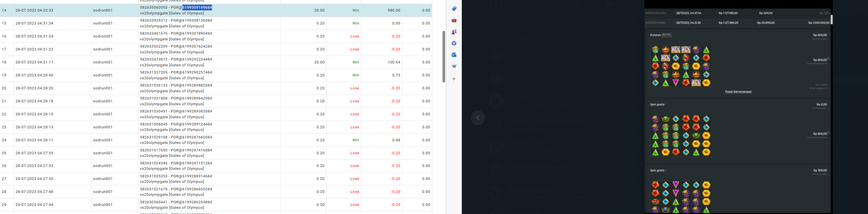Click the 100.64 win amount in row 18
Image resolution: width=868 pixels, height=214 pixels.
click(x=394, y=62)
